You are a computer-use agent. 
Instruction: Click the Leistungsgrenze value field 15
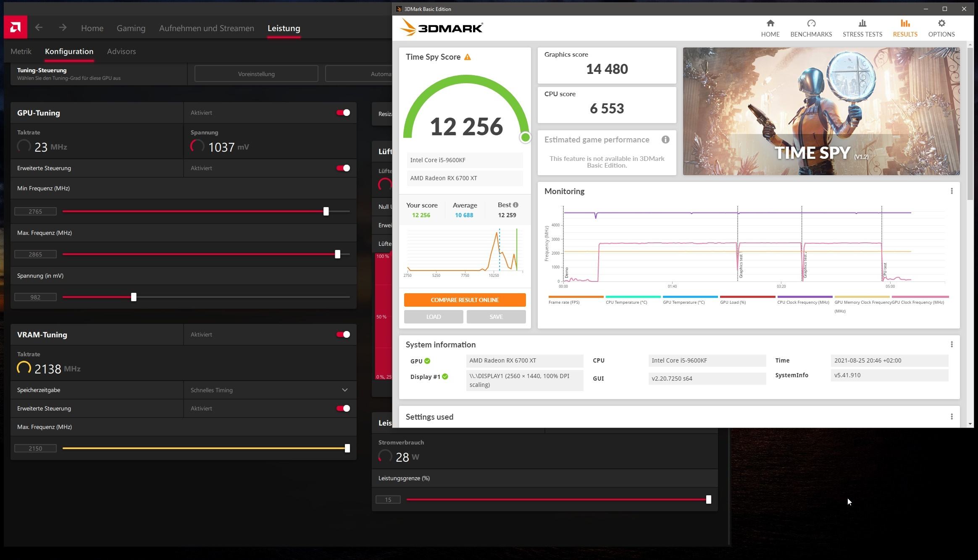click(x=388, y=500)
